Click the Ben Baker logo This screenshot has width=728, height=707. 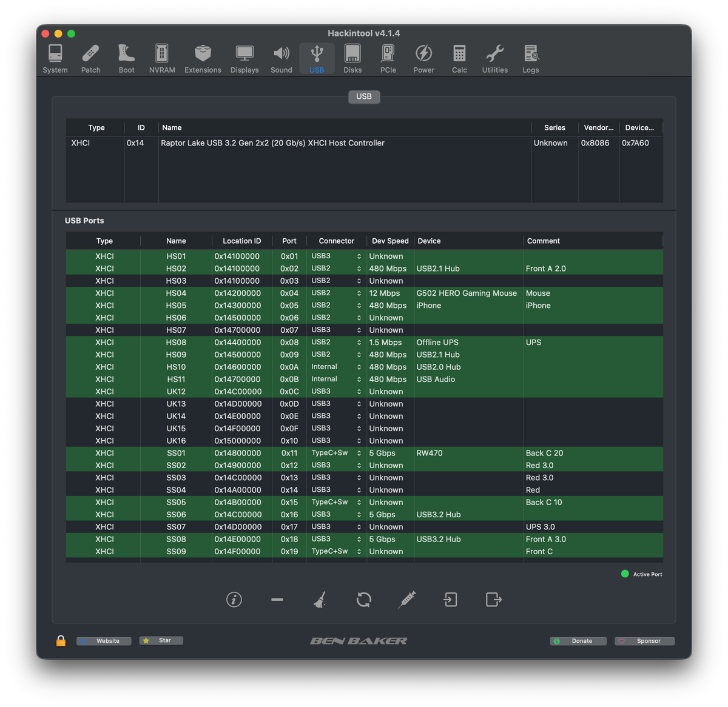(359, 641)
